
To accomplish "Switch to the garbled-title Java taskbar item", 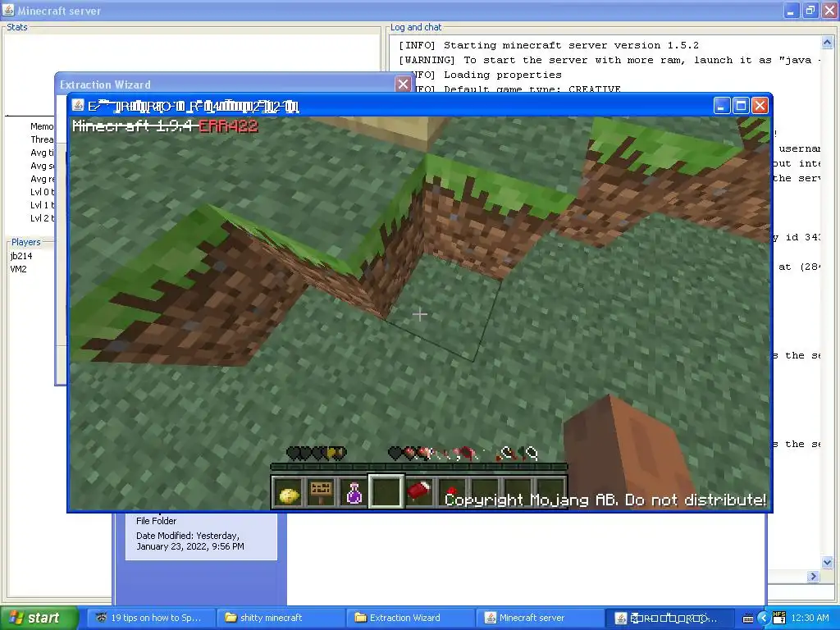I will pos(669,618).
